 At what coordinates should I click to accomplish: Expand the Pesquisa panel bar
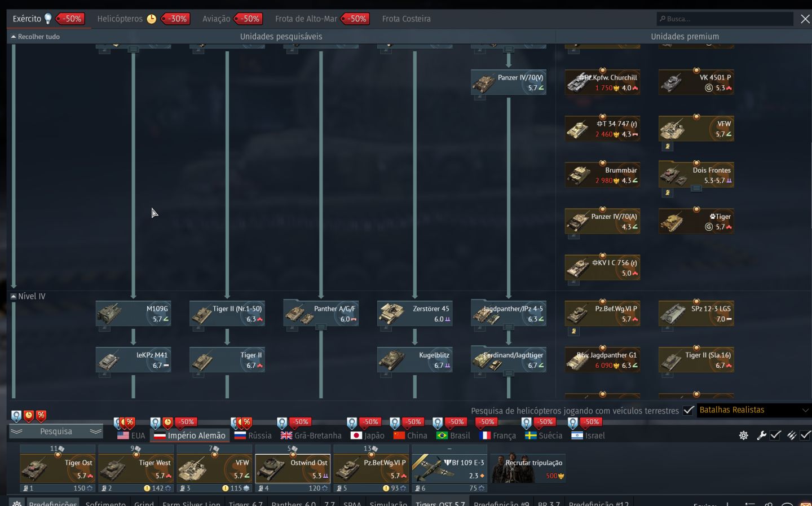click(56, 432)
